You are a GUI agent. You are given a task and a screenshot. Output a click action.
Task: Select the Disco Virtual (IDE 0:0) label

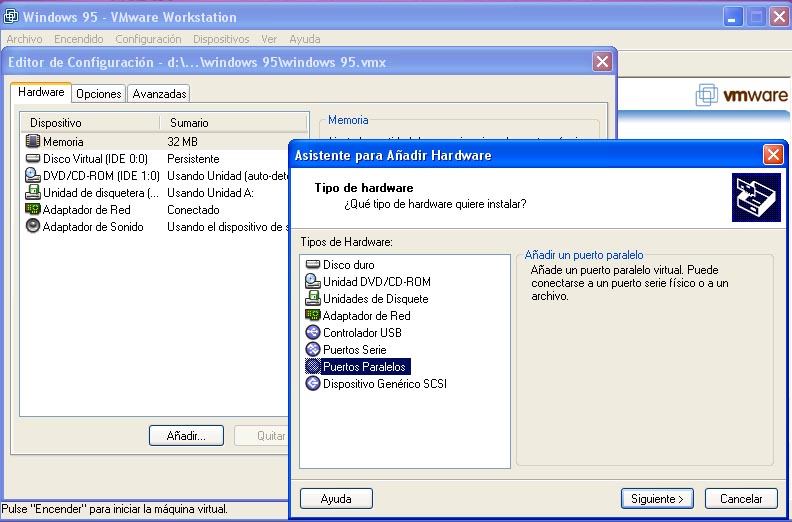(x=95, y=159)
